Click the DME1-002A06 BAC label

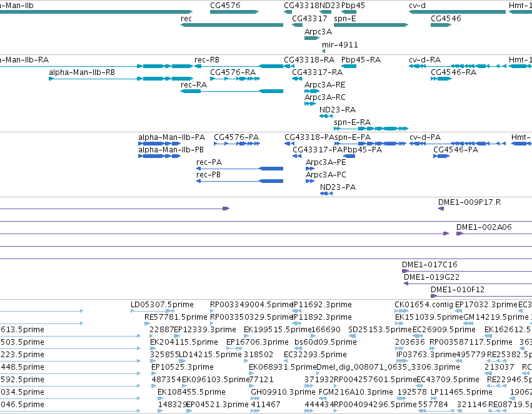(x=484, y=228)
